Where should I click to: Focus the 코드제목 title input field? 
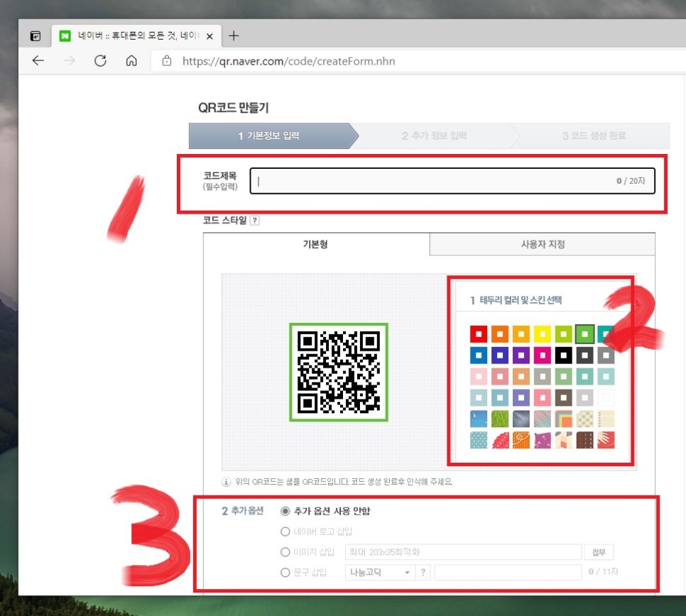point(452,180)
